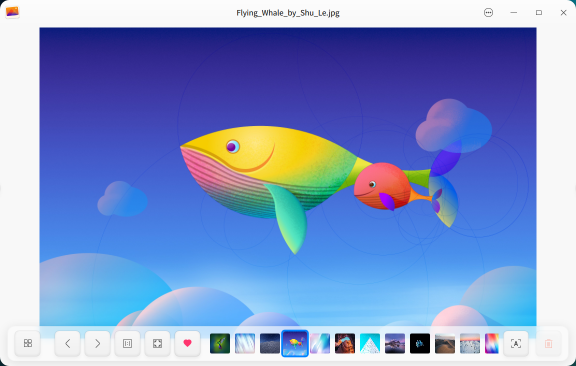Select the pastel pink-blue gradient thumbnail
Screen dimensions: 576x366
pyautogui.click(x=320, y=343)
